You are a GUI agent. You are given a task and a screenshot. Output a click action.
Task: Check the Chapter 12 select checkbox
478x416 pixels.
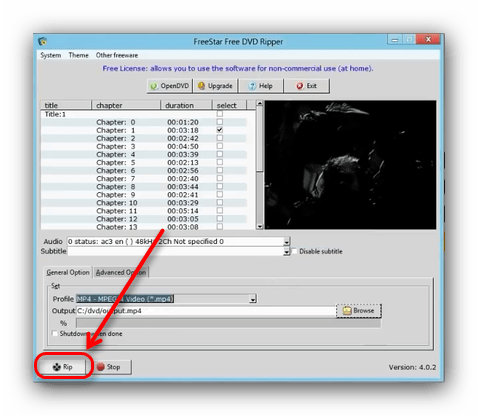point(220,218)
